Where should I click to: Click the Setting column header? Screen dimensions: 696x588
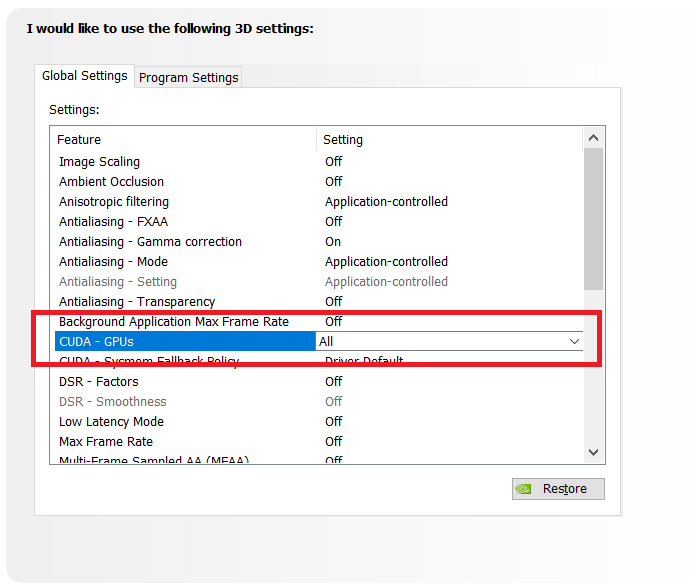343,140
